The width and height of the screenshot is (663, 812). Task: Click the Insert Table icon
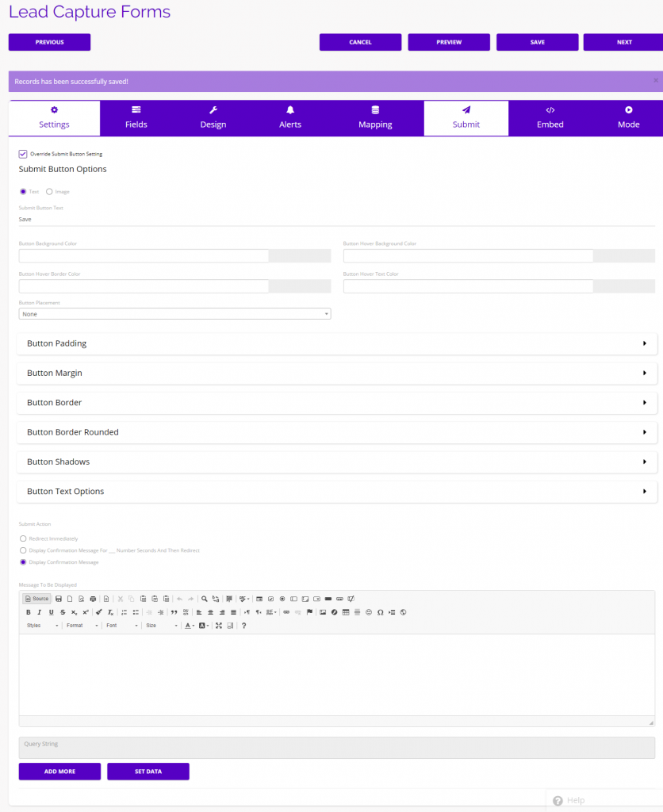coord(346,611)
